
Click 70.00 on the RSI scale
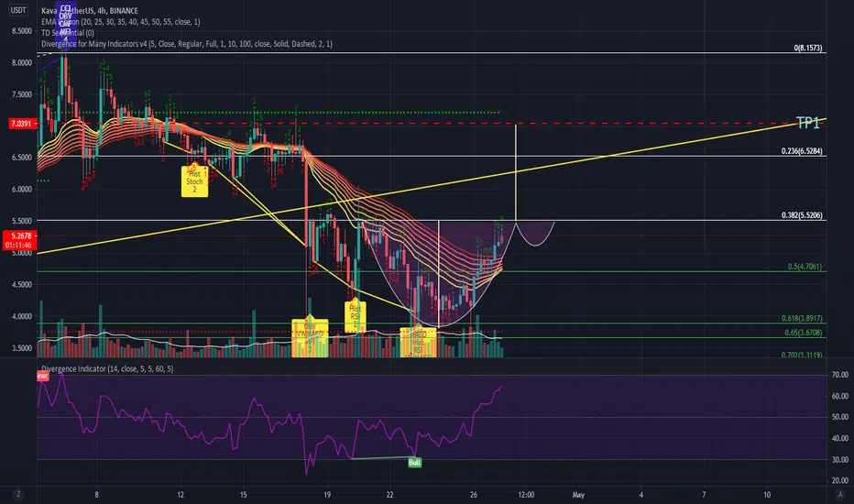[x=840, y=375]
